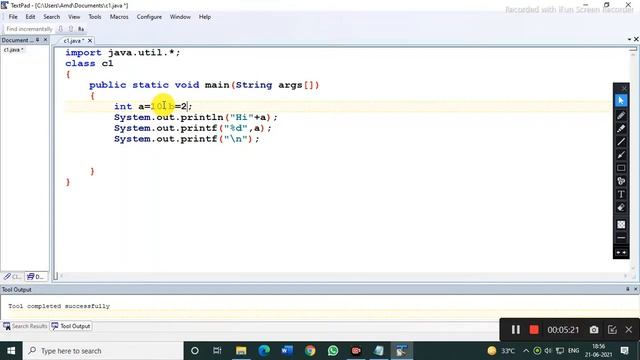Open the clip library tab at bottom-left panel

tap(12, 276)
